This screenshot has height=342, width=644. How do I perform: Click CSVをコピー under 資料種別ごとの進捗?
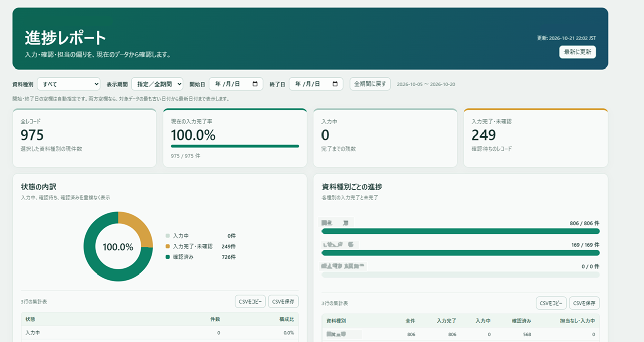[551, 303]
